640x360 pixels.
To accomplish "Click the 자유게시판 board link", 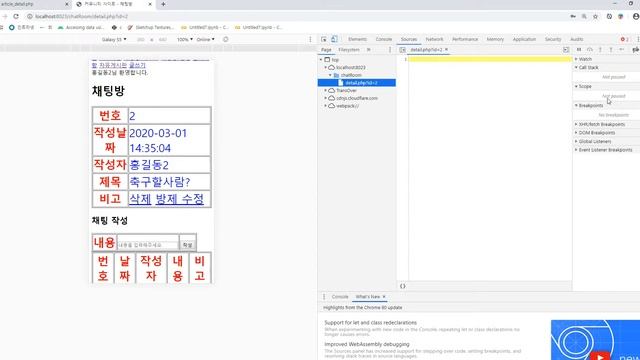I will pyautogui.click(x=113, y=65).
